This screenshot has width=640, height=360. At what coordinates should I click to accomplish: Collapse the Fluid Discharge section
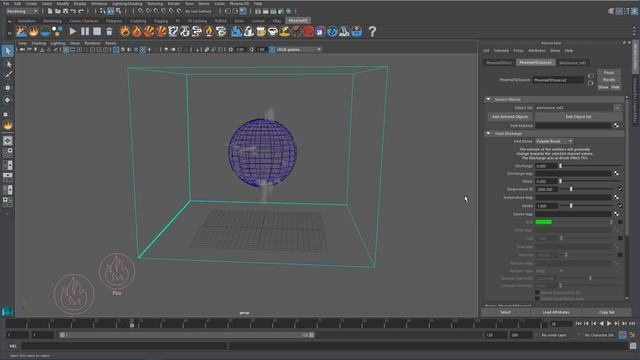[x=488, y=133]
